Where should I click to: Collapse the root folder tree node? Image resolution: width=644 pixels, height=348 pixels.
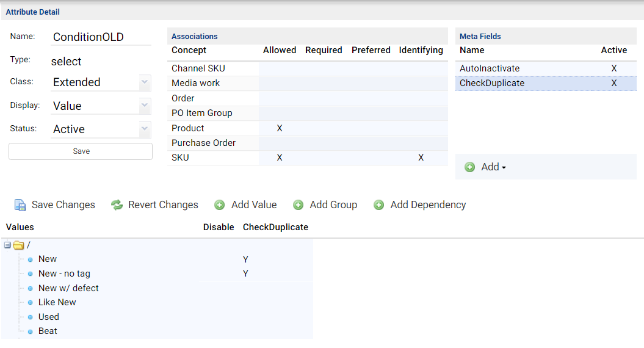click(7, 245)
